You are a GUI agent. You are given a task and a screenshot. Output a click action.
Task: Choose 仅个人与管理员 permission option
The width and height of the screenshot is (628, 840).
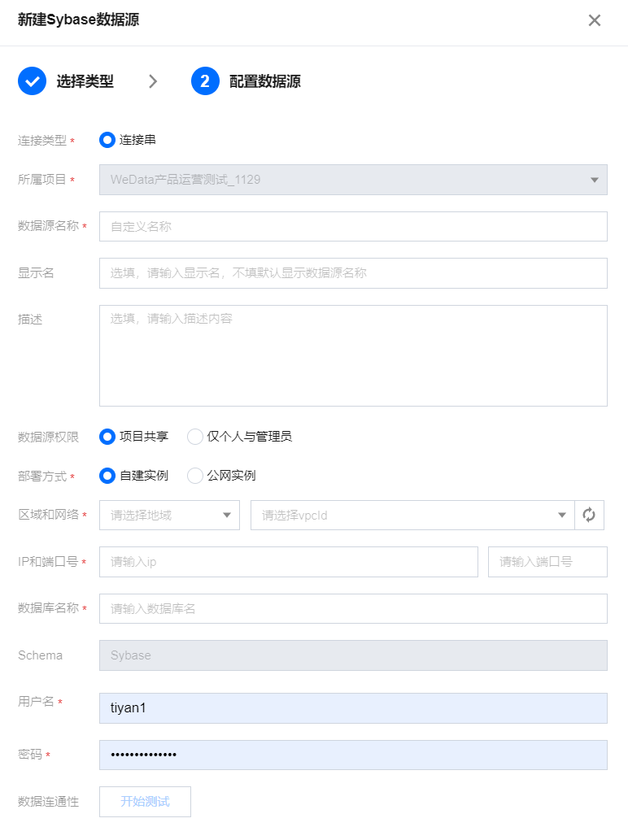click(195, 437)
